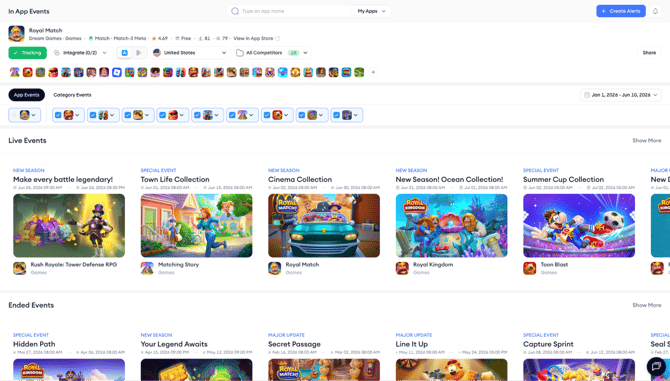670x381 pixels.
Task: Click the Line It Up event title
Action: coord(411,344)
